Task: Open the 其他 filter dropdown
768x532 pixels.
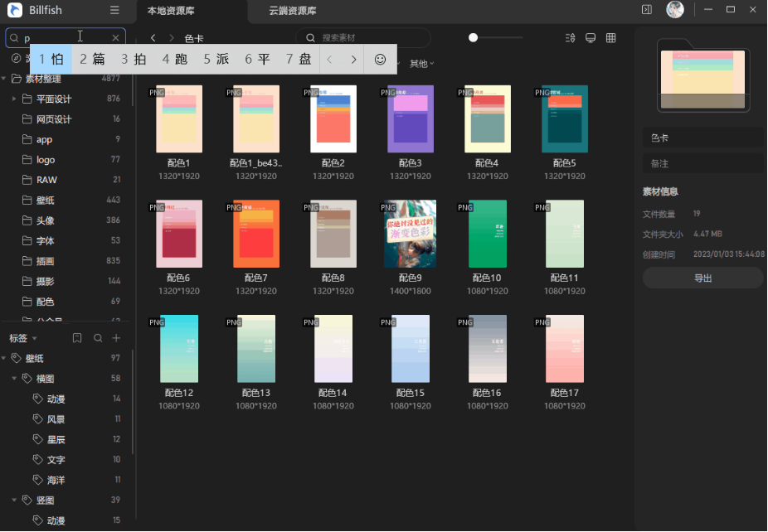Action: pos(422,64)
